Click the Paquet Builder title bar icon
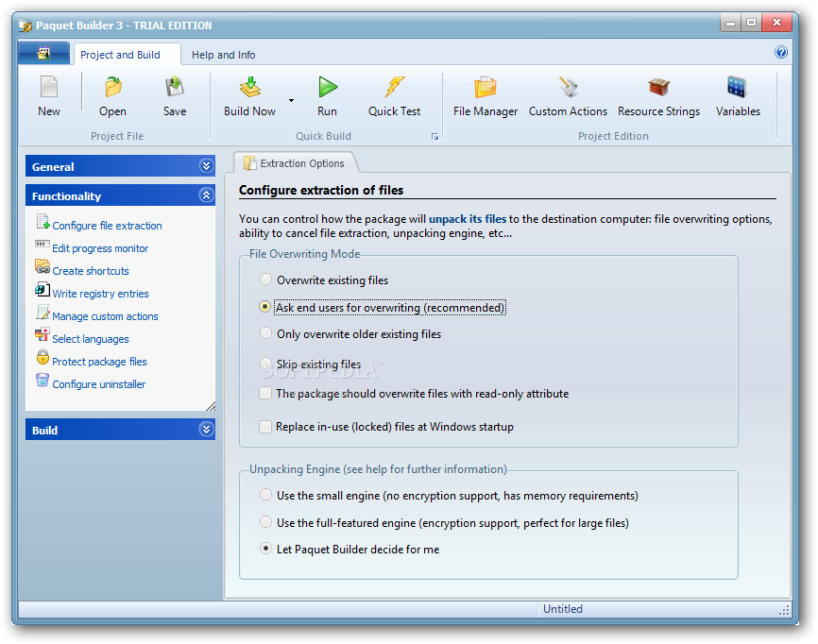The width and height of the screenshot is (818, 644). (26, 25)
